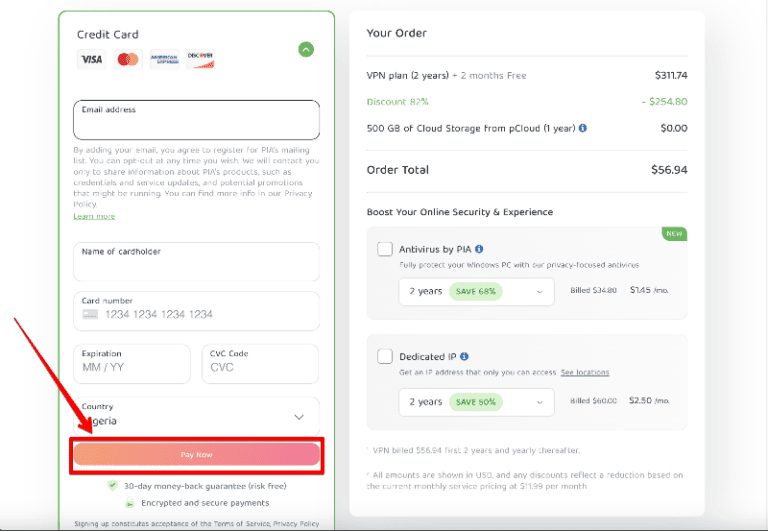Click the Visa card icon
Screen dimensions: 768x531
(91, 60)
